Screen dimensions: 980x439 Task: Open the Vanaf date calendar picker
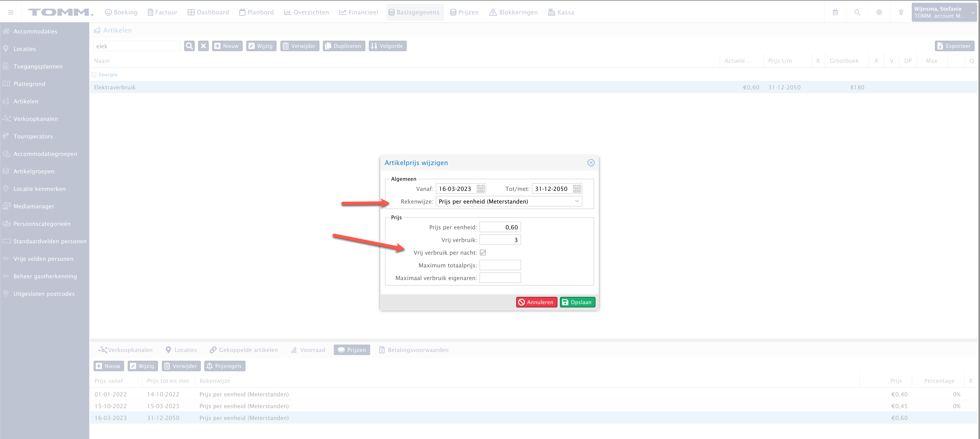pyautogui.click(x=481, y=188)
